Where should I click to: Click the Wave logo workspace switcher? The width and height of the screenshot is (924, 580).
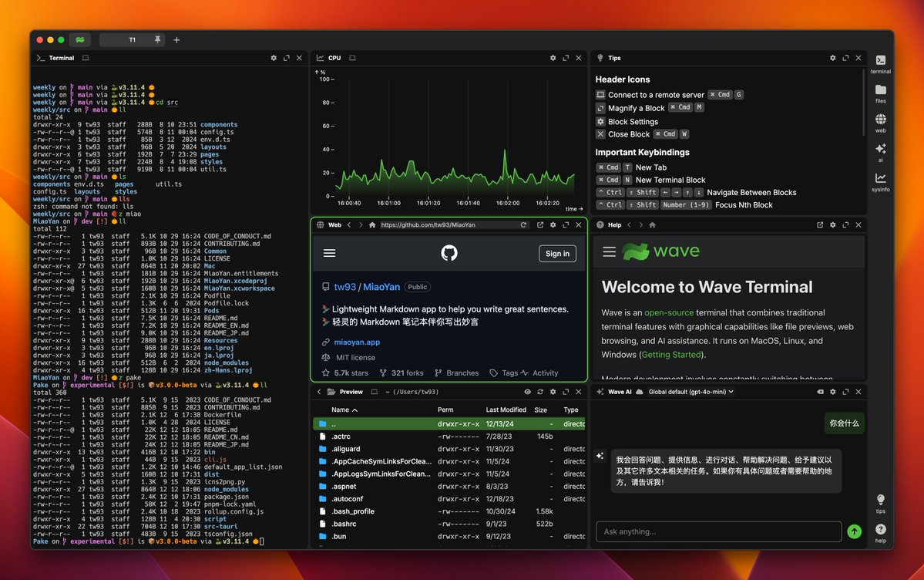point(79,39)
